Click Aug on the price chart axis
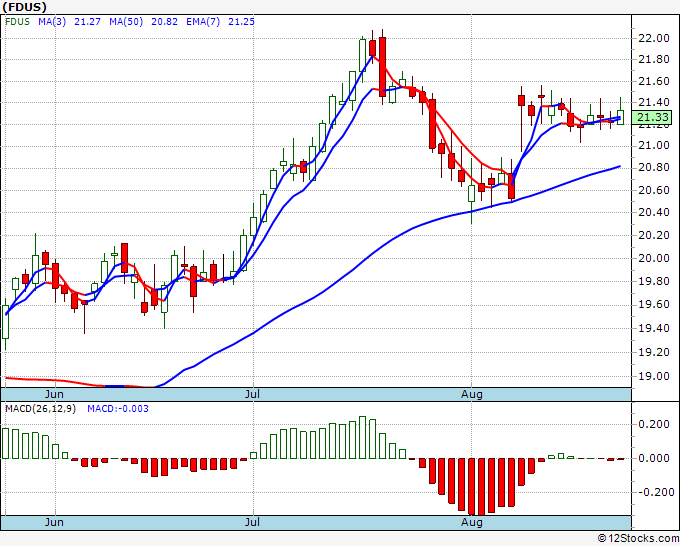 [472, 394]
